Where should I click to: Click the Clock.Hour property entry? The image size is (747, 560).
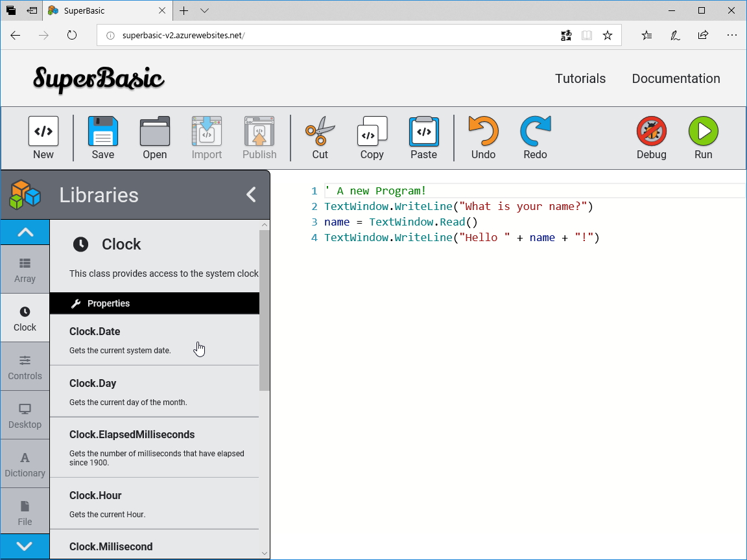click(154, 504)
